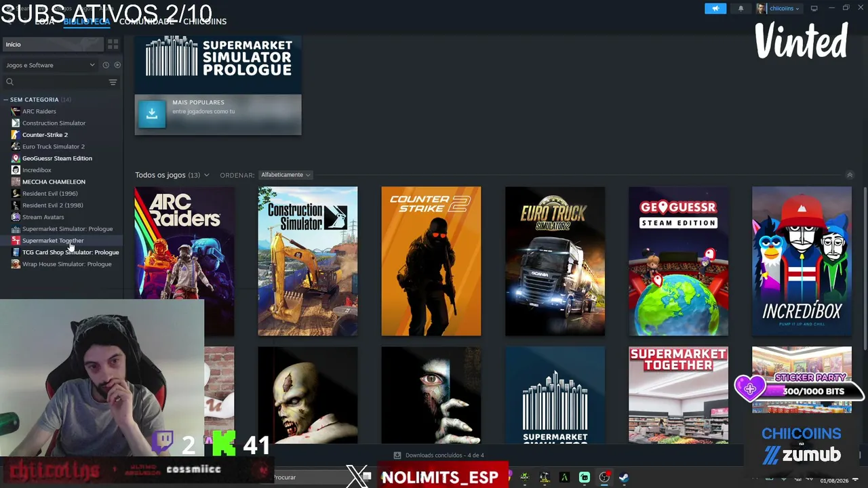The width and height of the screenshot is (868, 488).
Task: Click the Construction Simulator sidebar icon
Action: [x=16, y=123]
